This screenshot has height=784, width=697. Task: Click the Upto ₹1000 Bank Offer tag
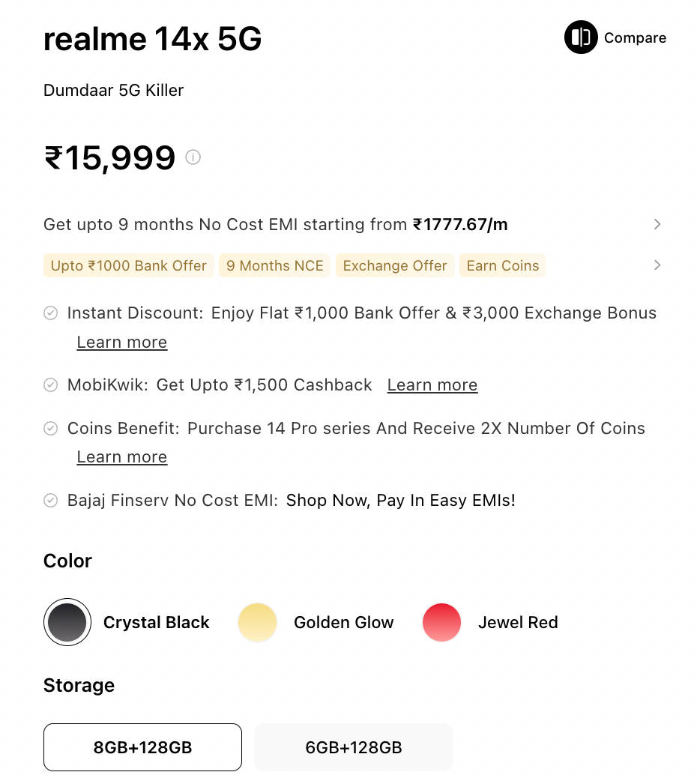(x=129, y=266)
